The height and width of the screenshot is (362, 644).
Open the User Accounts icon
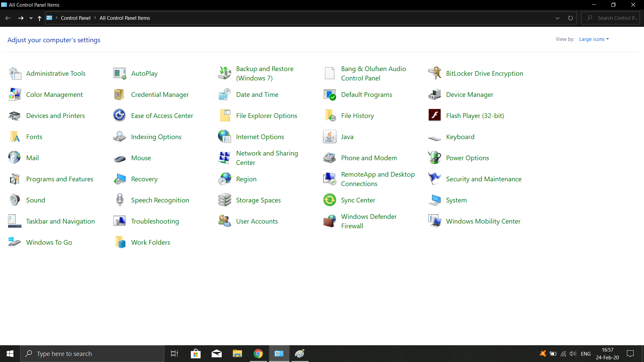coord(225,221)
